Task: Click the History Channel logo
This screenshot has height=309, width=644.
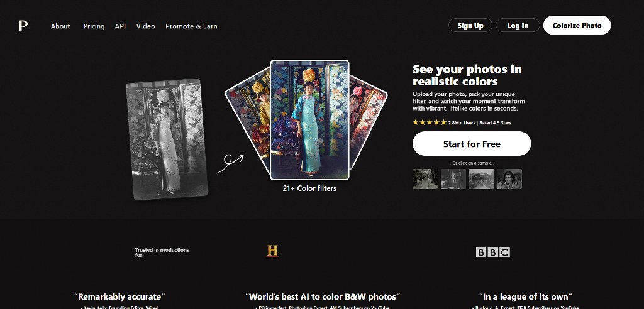Action: [272, 251]
